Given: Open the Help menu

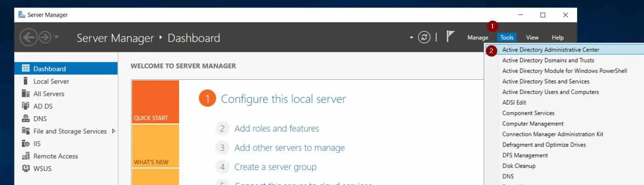Looking at the screenshot, I should pyautogui.click(x=557, y=38).
